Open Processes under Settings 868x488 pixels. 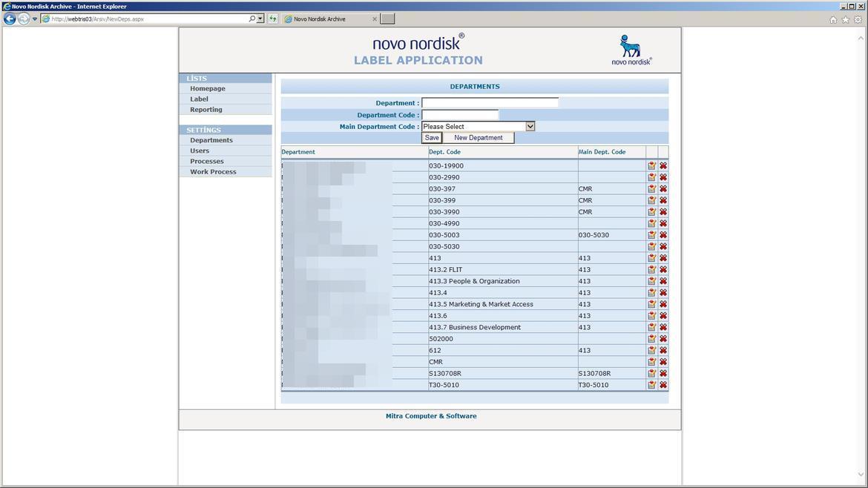pos(207,161)
